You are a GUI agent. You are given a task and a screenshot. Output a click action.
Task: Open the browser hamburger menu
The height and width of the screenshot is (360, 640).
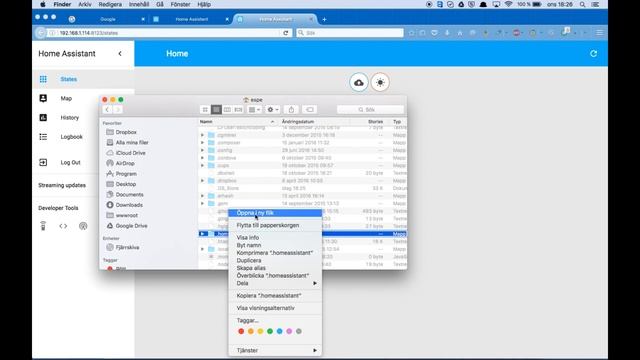[x=599, y=33]
